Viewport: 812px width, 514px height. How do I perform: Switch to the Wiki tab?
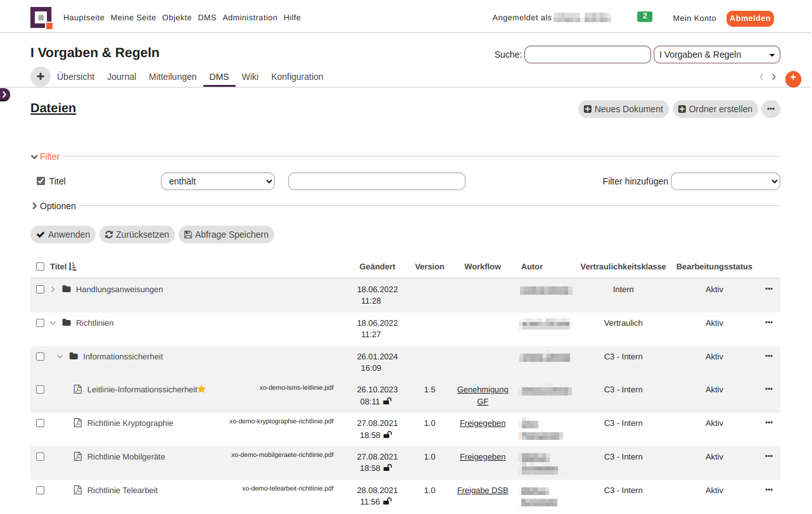[x=250, y=77]
